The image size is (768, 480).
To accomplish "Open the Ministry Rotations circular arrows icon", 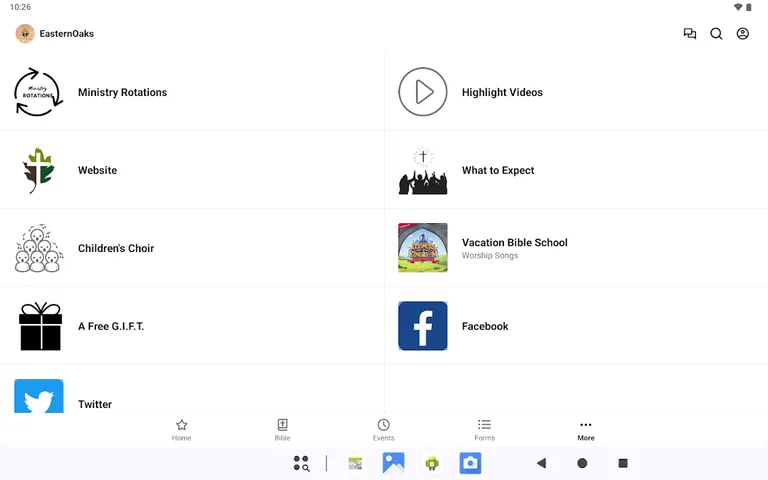I will [39, 92].
